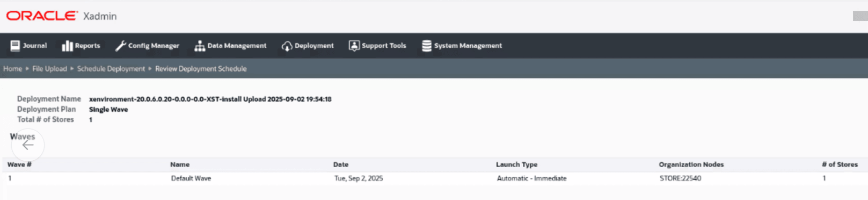Click the Data Management hierarchy icon
This screenshot has height=200, width=868.
(x=200, y=46)
